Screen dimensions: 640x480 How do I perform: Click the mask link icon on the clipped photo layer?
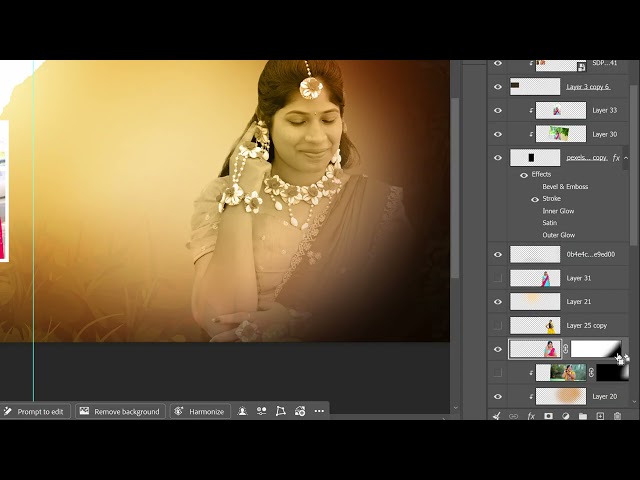[x=591, y=373]
